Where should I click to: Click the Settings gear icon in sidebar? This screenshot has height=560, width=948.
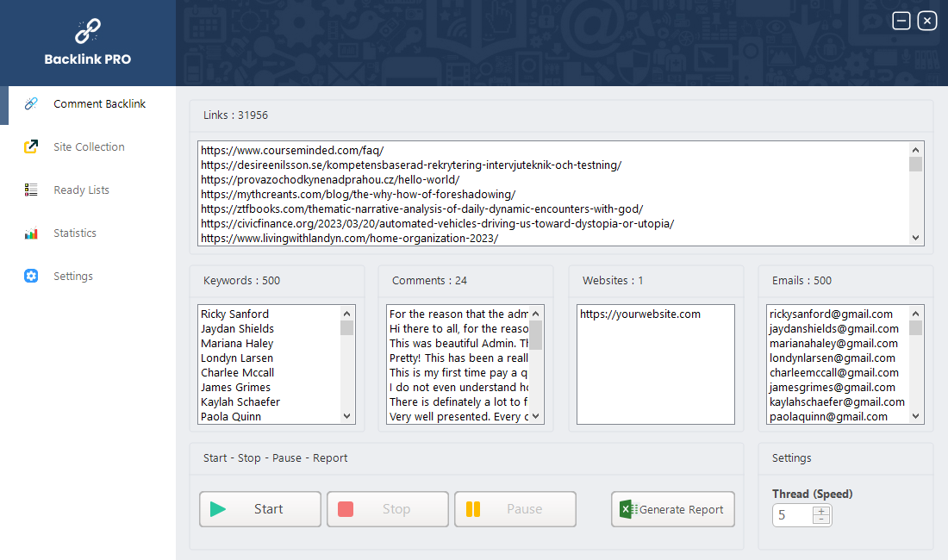coord(31,276)
